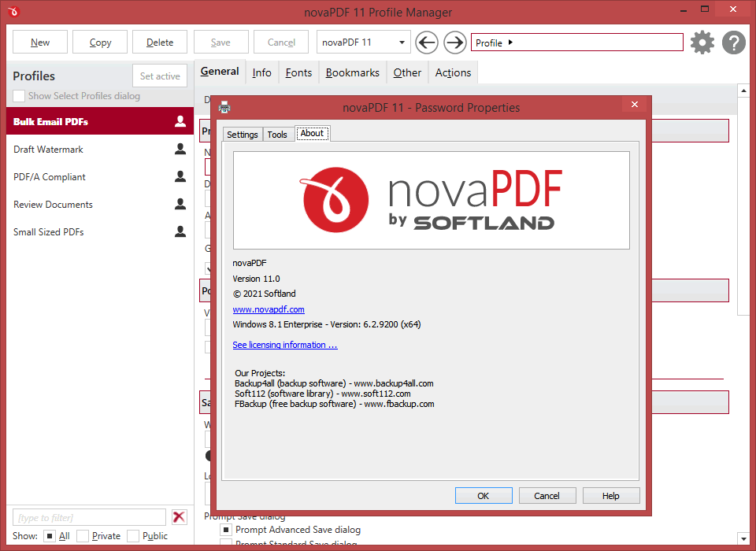Select the Draft Watermark profile
Viewport: 756px width, 551px height.
click(100, 149)
